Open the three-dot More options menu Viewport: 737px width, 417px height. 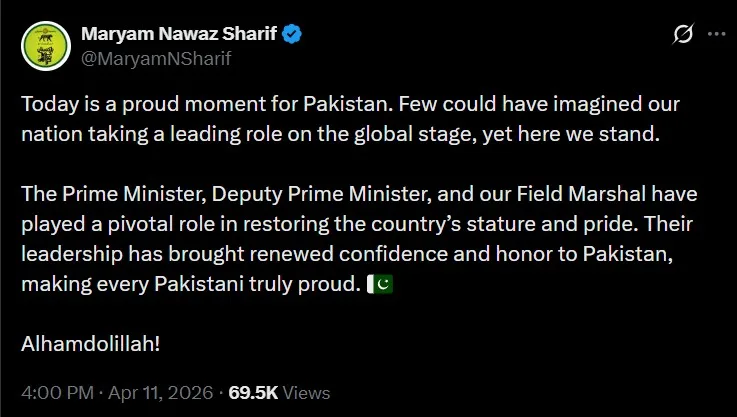[715, 35]
